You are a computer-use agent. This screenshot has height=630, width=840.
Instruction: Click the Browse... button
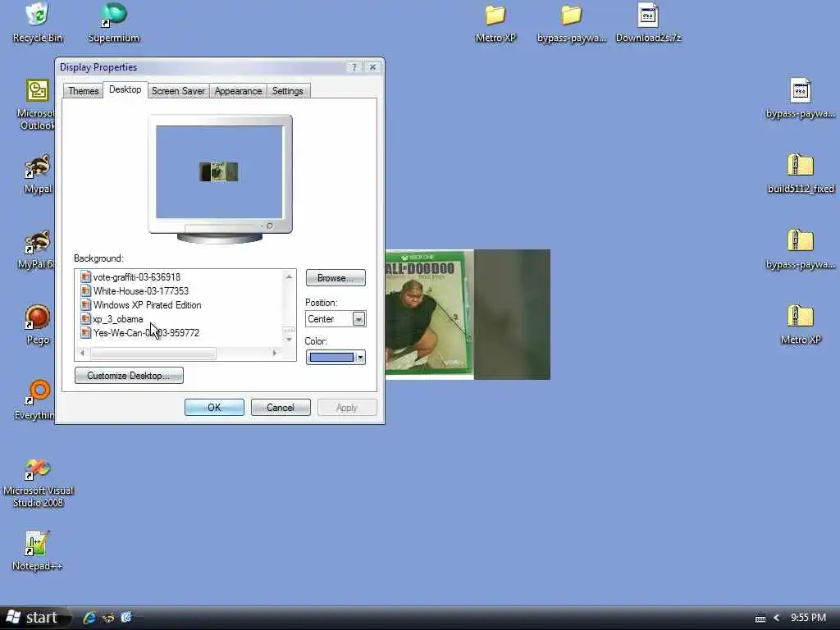pyautogui.click(x=336, y=278)
